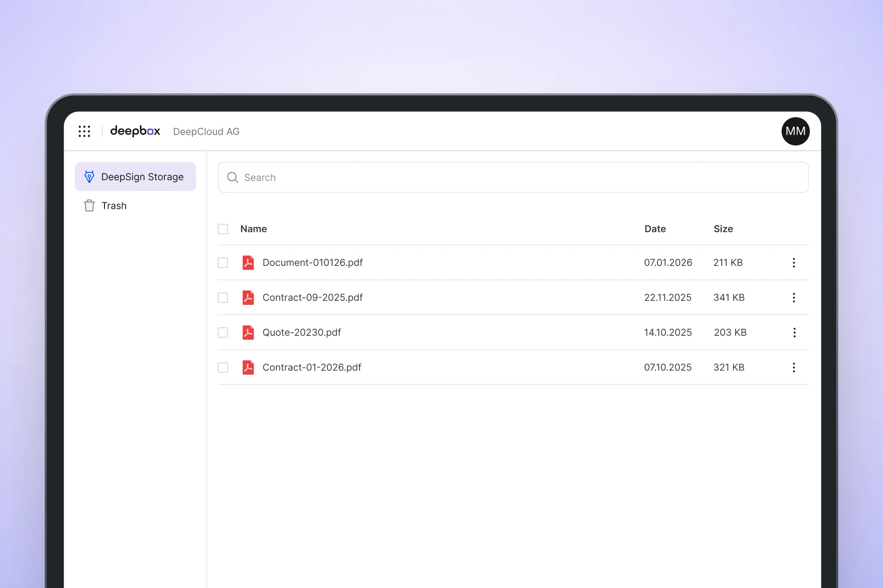Click the deepbox logo
Screen dimensions: 883x588
135,131
